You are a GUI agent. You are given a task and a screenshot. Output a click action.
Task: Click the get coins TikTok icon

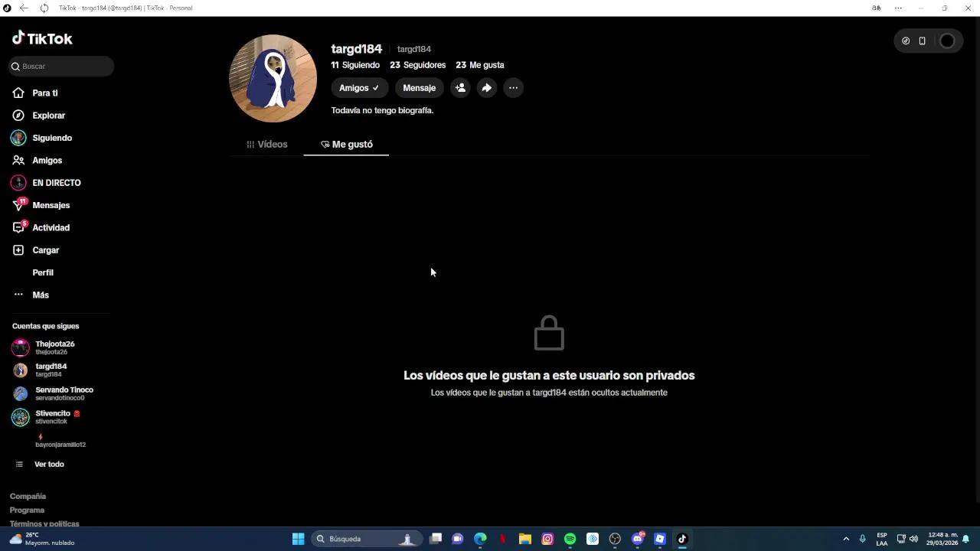click(906, 41)
